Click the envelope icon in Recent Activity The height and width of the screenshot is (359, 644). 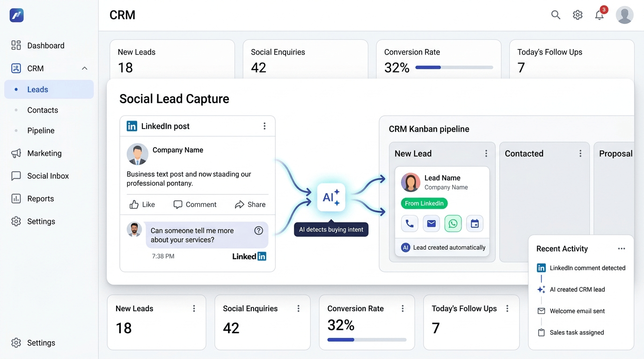click(541, 311)
